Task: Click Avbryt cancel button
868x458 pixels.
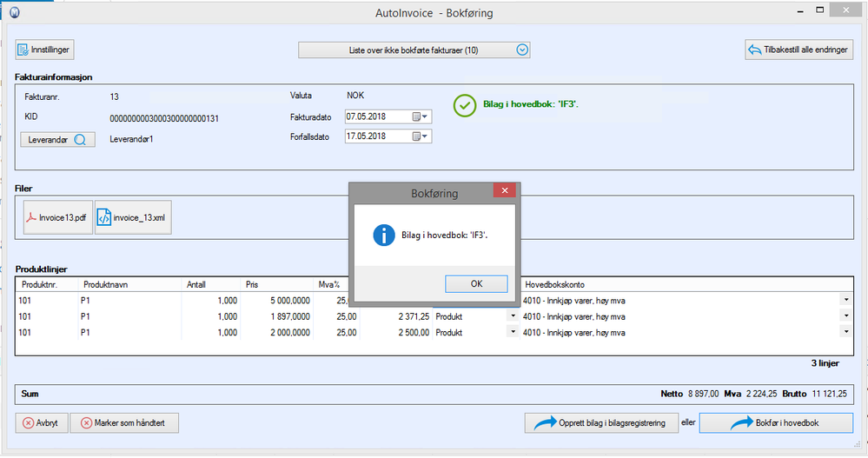Action: pos(41,423)
